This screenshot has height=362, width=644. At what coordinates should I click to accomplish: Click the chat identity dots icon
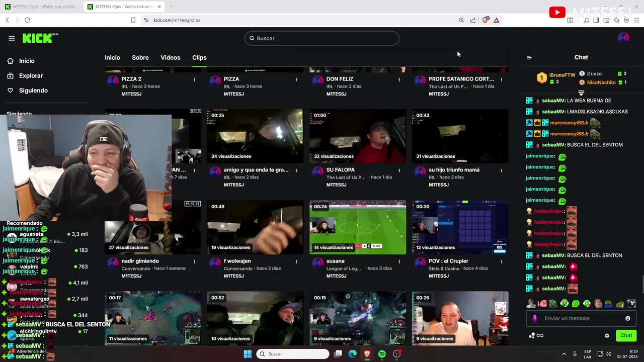pos(532,336)
